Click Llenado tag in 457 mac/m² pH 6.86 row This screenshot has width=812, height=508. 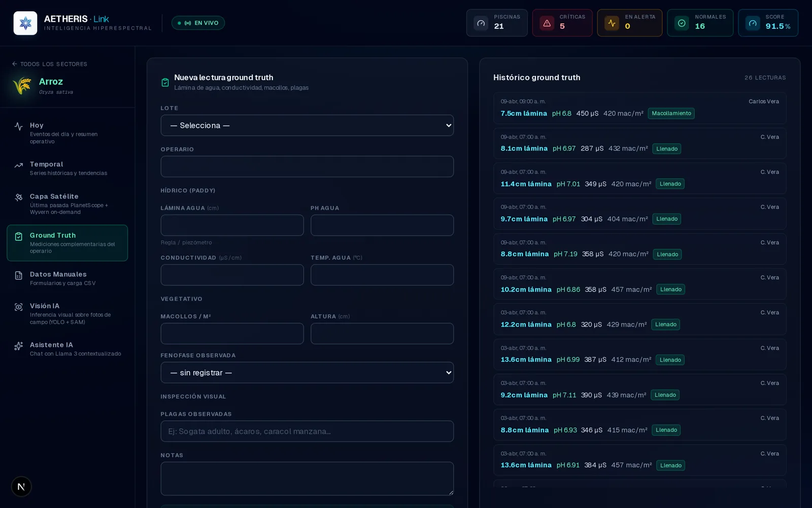pyautogui.click(x=670, y=290)
